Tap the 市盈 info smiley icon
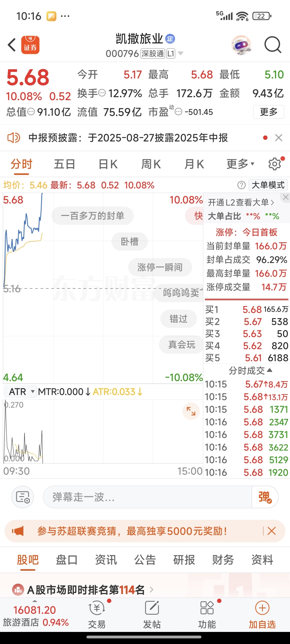The height and width of the screenshot is (644, 290). [x=179, y=112]
